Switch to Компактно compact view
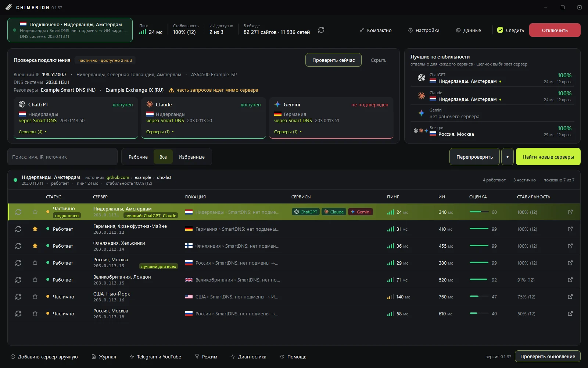The image size is (588, 368). pos(376,30)
